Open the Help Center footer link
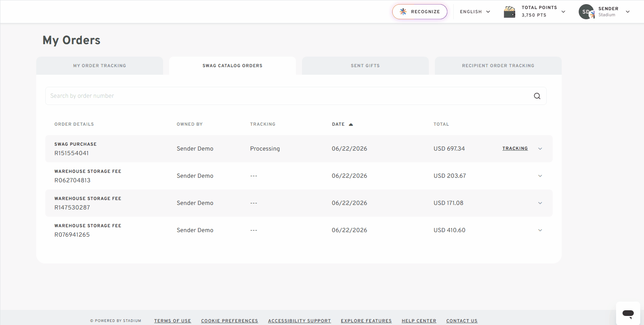This screenshot has height=325, width=644. click(419, 321)
